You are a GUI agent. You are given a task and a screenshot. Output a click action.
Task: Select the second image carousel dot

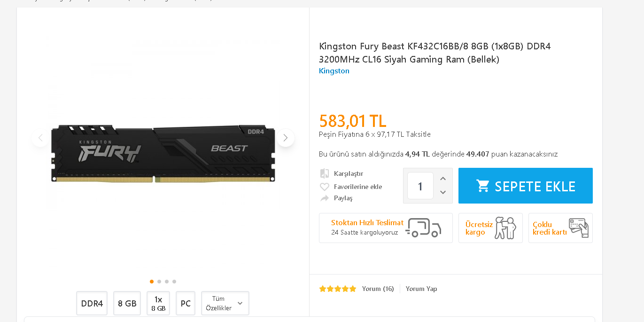click(159, 282)
